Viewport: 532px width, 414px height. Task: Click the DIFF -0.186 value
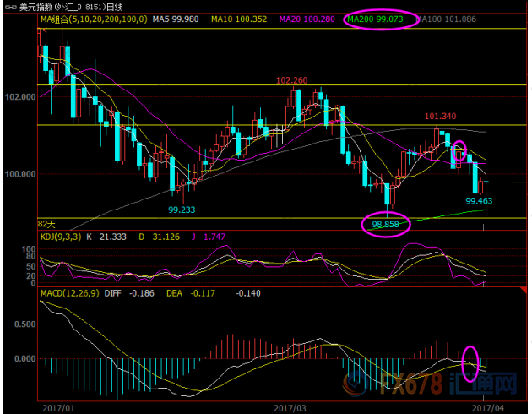coord(129,293)
